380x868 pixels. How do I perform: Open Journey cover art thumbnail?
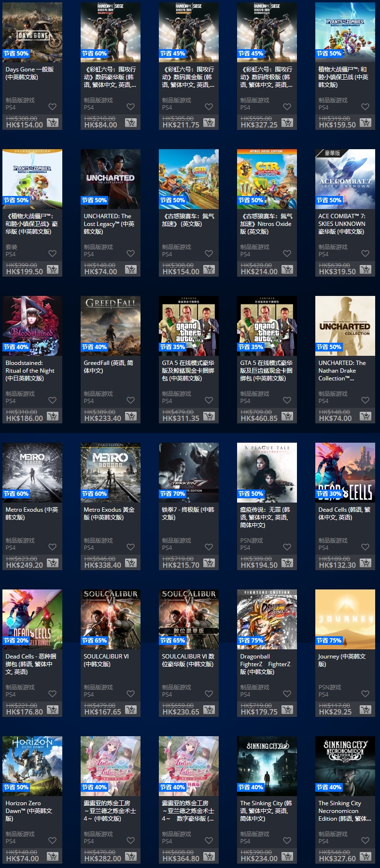pos(345,619)
